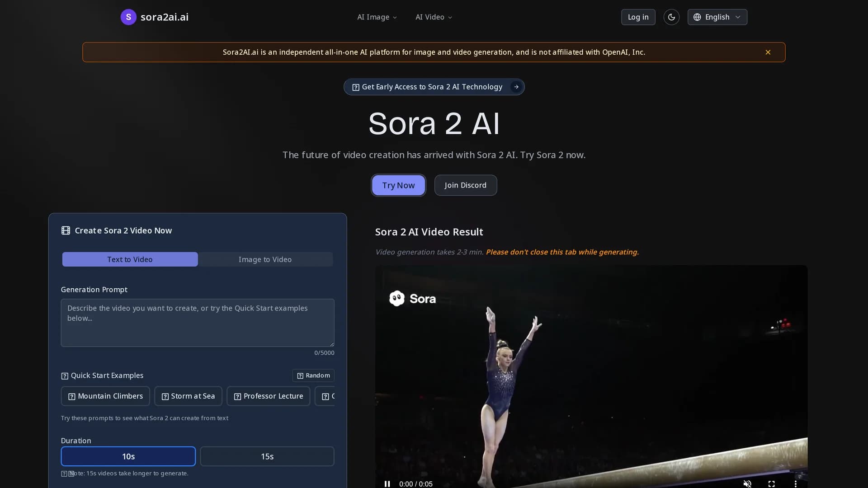Click the film strip icon beside Create Sora 2 Video
Viewport: 868px width, 488px height.
pos(66,230)
